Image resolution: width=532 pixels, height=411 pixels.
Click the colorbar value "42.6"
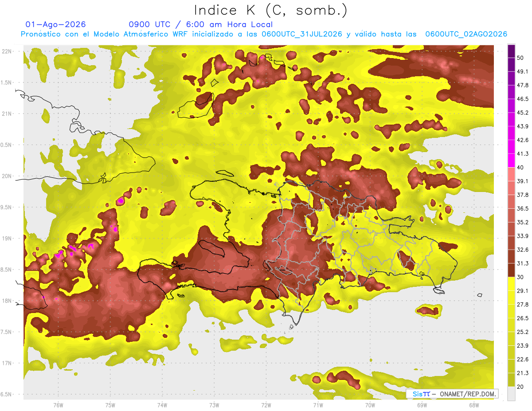point(523,140)
